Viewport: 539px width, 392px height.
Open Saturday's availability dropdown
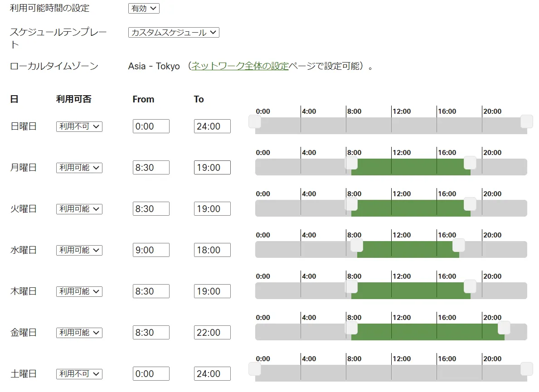point(79,374)
